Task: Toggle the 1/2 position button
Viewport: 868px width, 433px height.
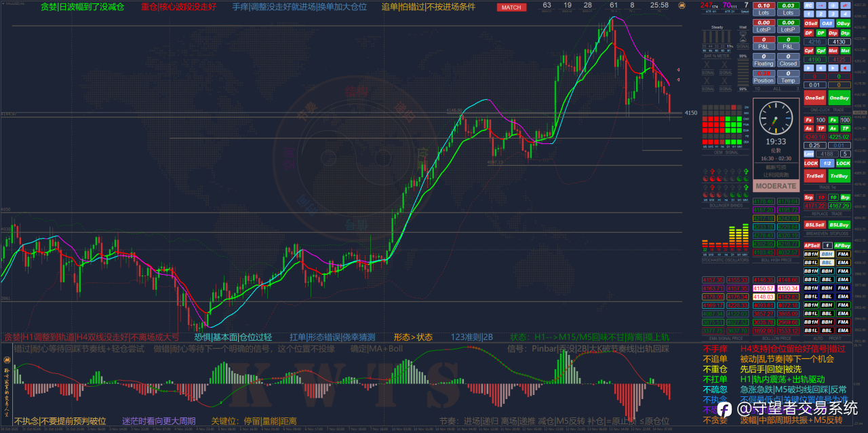Action: 827,163
